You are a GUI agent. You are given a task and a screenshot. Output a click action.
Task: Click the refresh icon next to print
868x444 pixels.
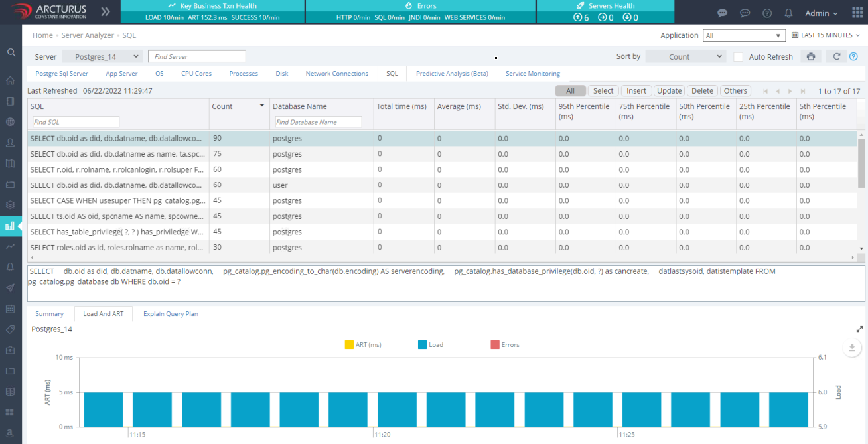(x=837, y=57)
